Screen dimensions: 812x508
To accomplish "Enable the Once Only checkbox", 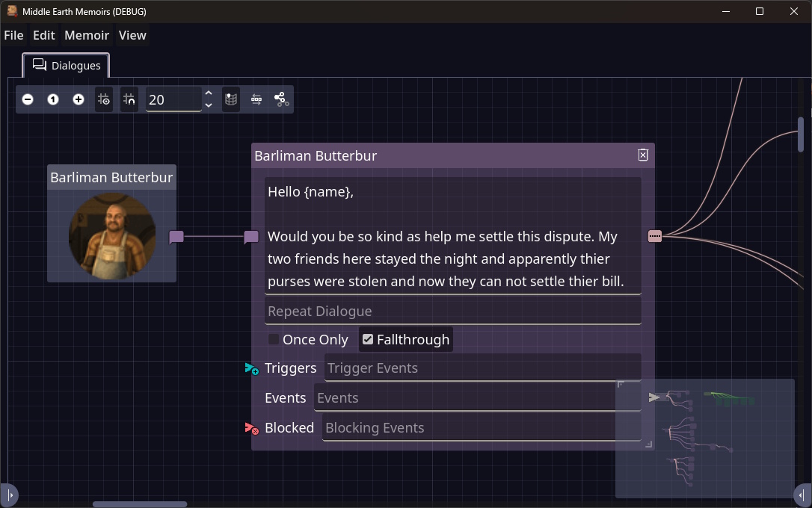I will point(274,340).
